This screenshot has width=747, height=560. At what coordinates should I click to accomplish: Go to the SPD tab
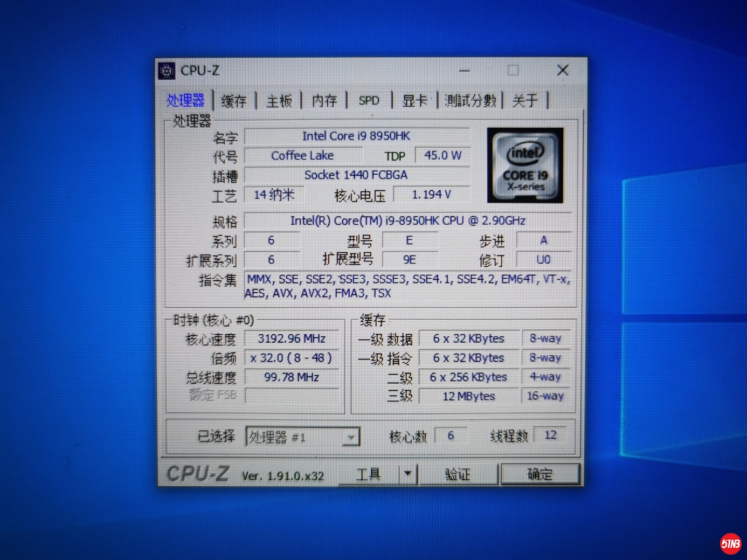(369, 101)
